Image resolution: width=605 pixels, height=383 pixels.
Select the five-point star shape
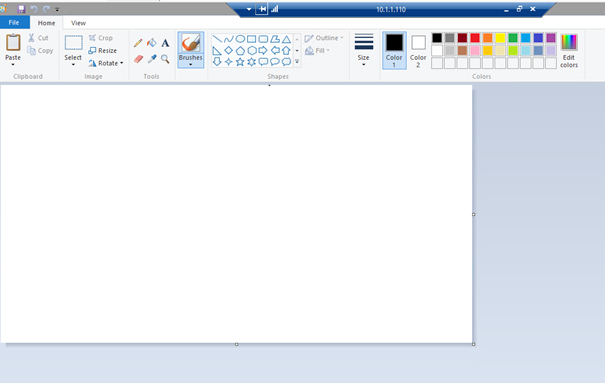point(240,62)
